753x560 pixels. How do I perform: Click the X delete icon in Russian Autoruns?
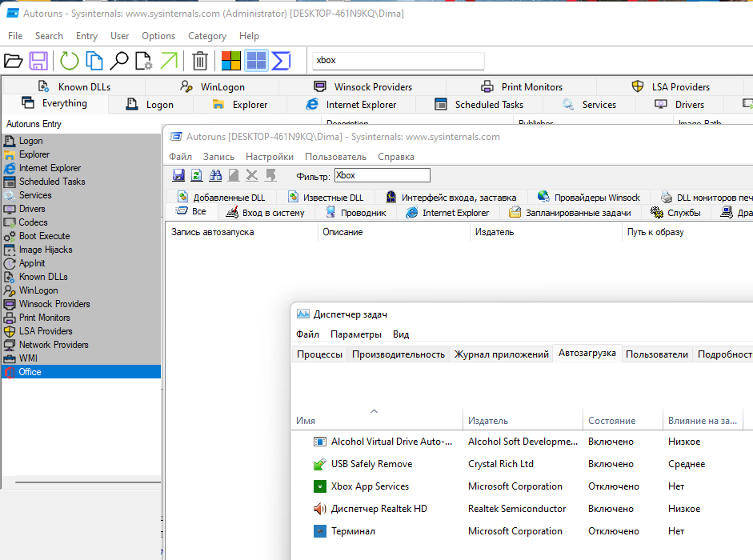[251, 175]
